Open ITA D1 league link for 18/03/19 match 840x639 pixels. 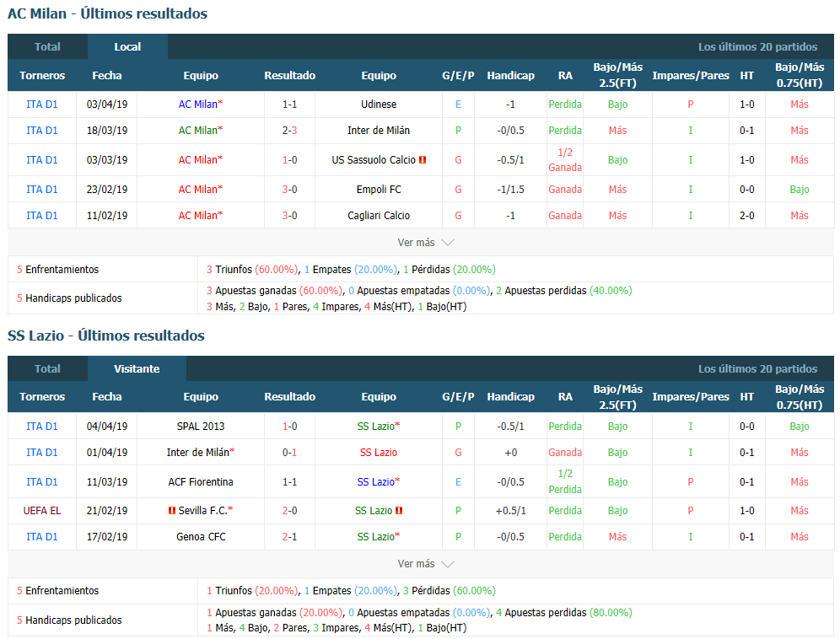tap(42, 130)
